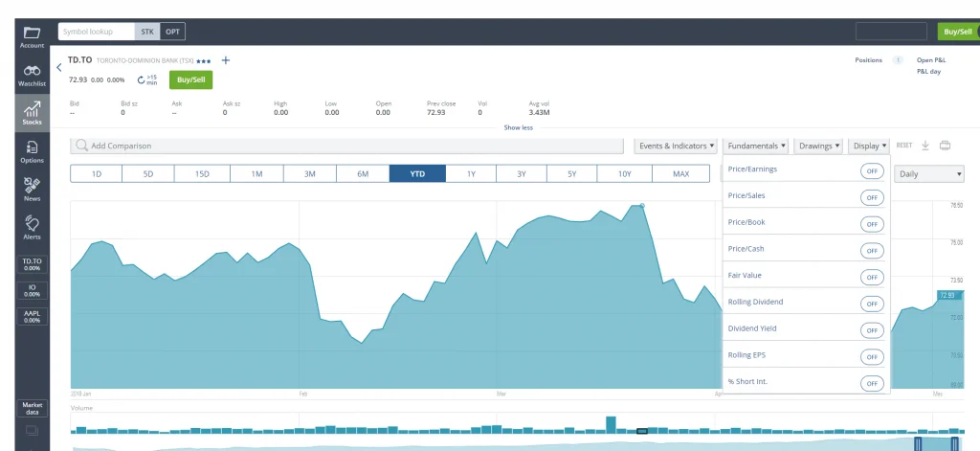Click the print chart icon
This screenshot has height=451, width=980.
946,146
